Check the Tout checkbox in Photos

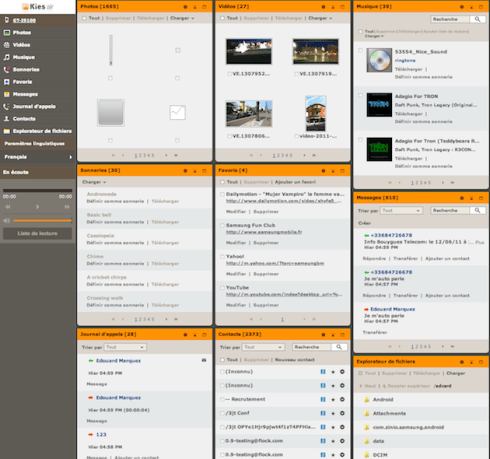click(84, 18)
